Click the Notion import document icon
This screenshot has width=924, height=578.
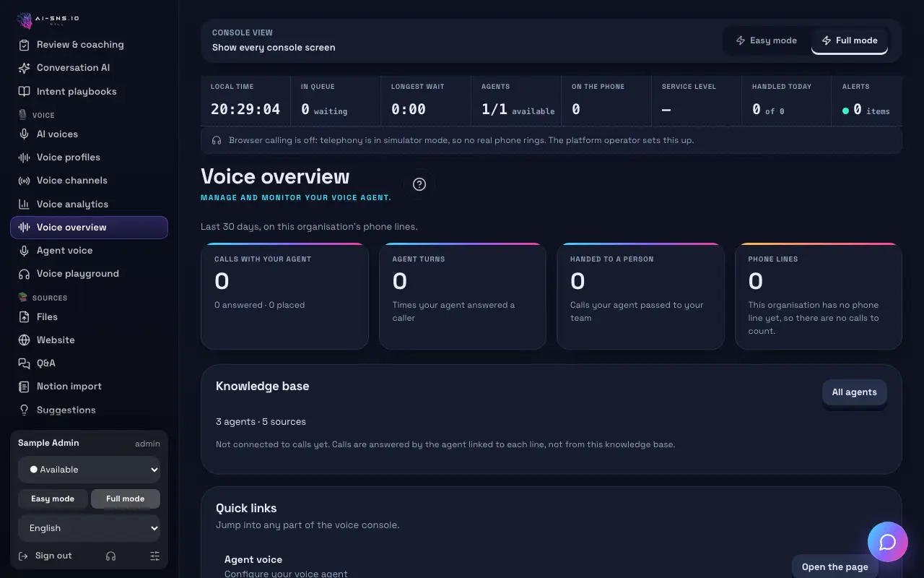(x=25, y=387)
